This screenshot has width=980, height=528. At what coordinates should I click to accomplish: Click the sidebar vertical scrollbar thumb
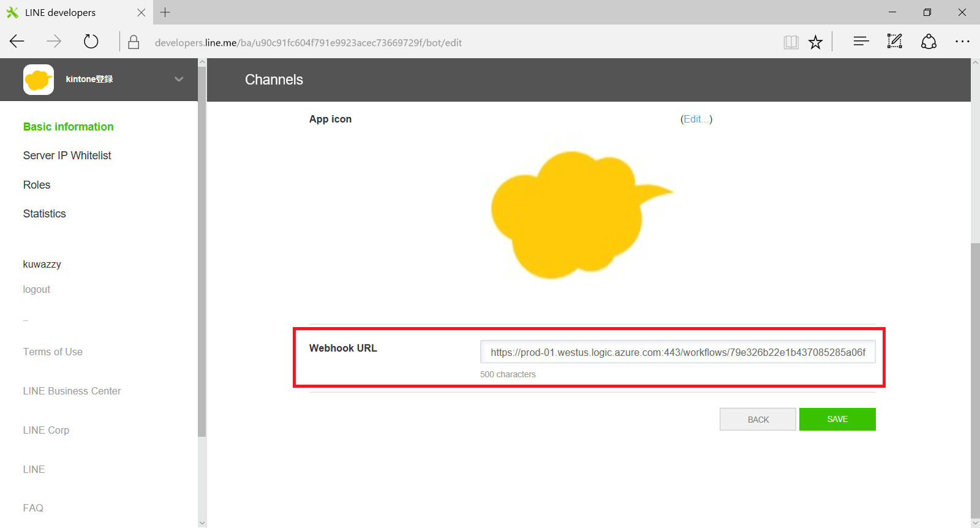point(202,251)
